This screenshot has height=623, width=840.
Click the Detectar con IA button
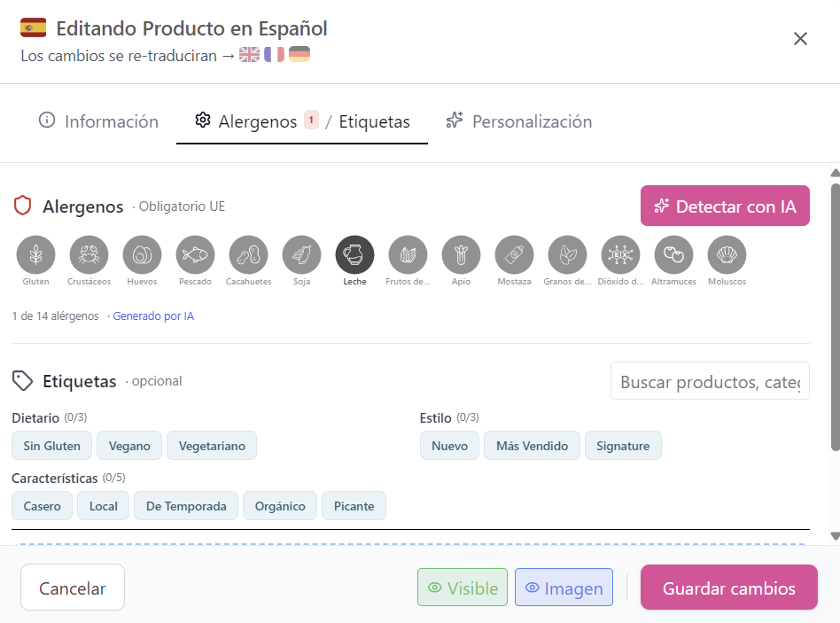click(x=725, y=205)
